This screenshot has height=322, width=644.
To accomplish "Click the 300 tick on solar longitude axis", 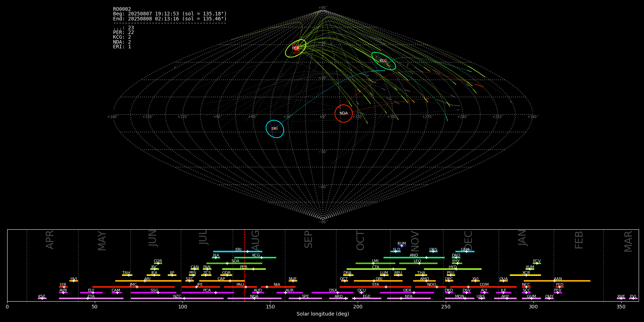I will coord(533,307).
